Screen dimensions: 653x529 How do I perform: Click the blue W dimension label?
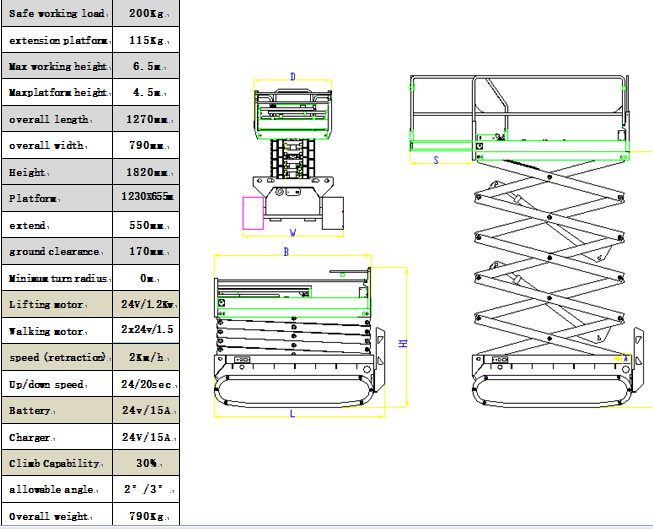pyautogui.click(x=293, y=233)
